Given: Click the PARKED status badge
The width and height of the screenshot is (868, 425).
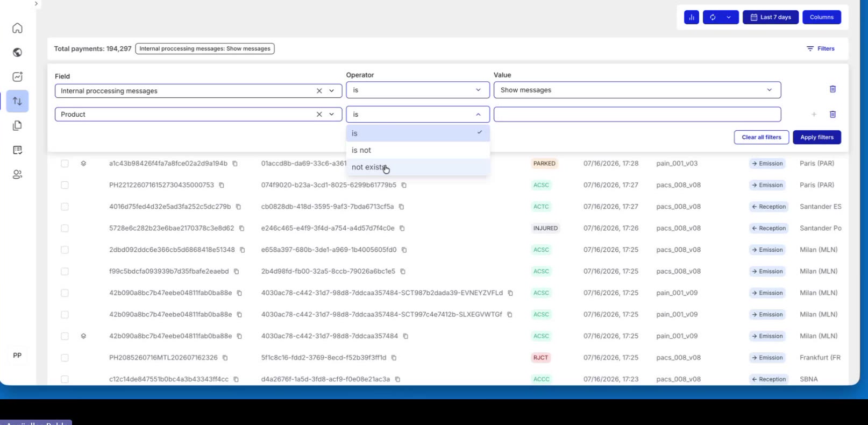Looking at the screenshot, I should point(544,164).
